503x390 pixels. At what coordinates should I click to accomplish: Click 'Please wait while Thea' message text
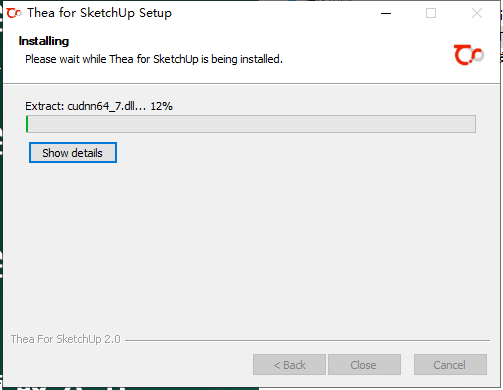tap(154, 59)
